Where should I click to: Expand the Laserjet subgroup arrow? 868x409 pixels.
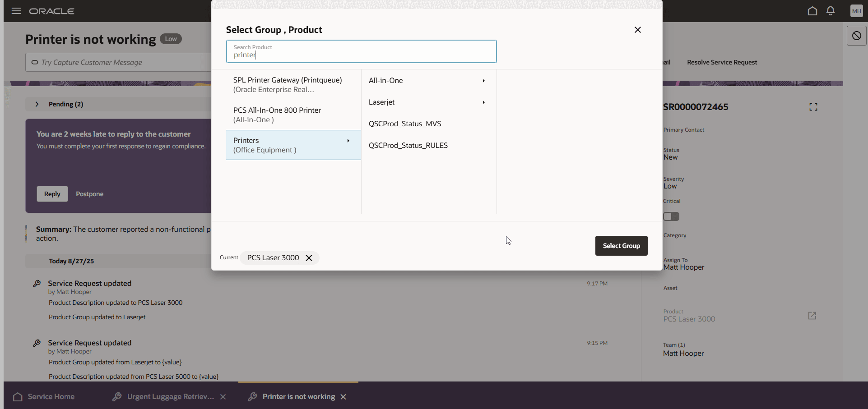[484, 102]
